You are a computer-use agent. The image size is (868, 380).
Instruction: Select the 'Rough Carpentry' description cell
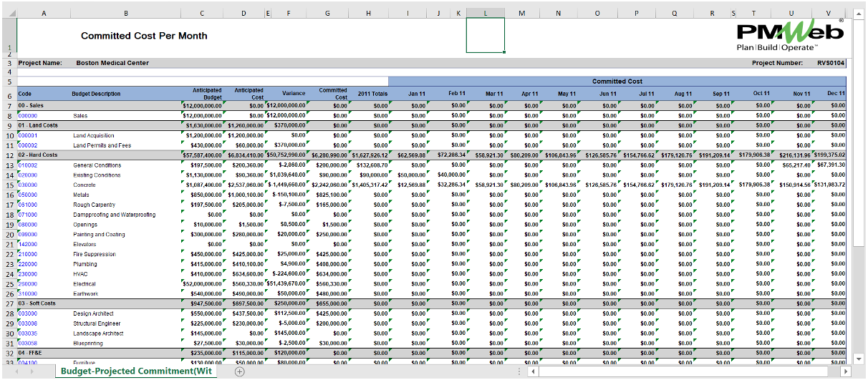(x=95, y=205)
